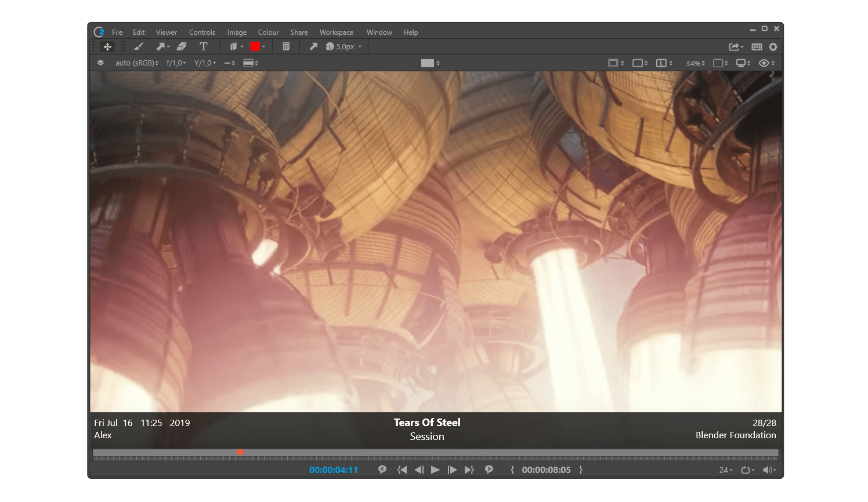Image resolution: width=868 pixels, height=502 pixels.
Task: Open the settings gear icon
Action: 773,47
